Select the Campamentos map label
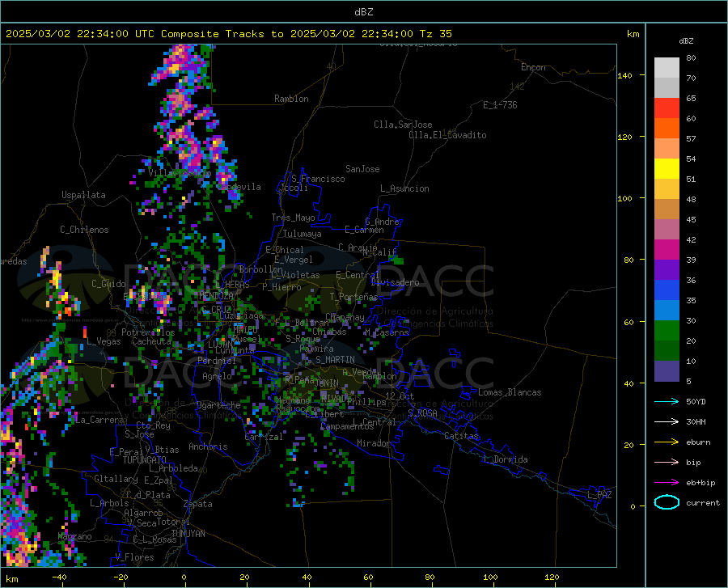Screen dimensions: 728x588 (347, 426)
